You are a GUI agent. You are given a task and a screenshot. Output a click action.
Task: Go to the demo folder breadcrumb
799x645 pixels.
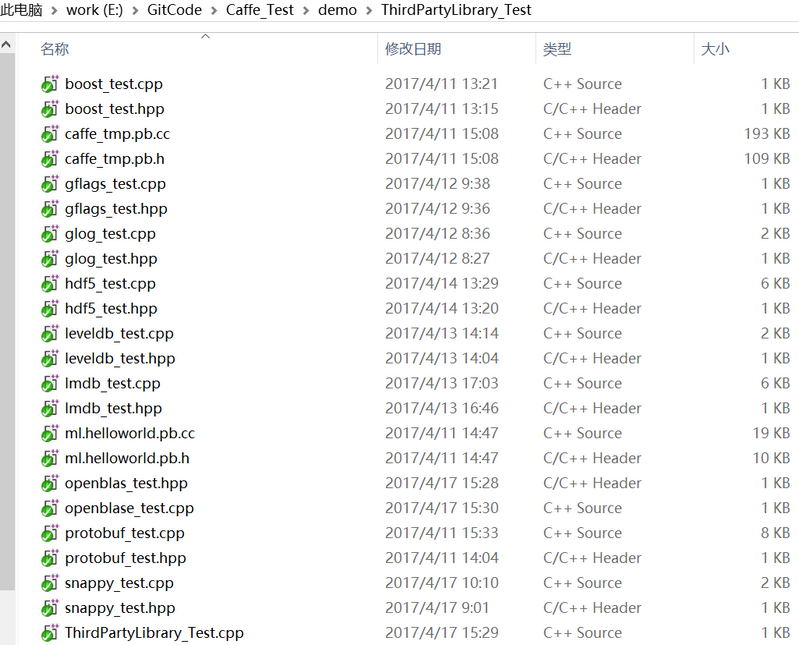[x=337, y=10]
